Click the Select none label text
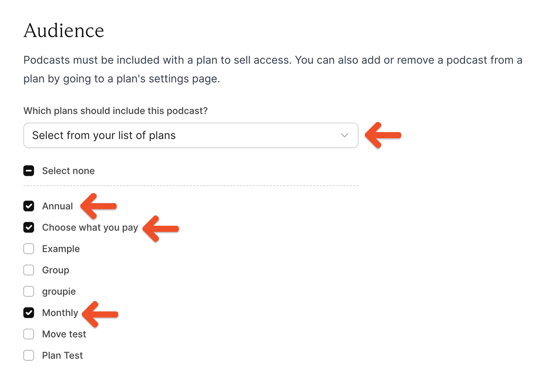This screenshot has height=392, width=553. (x=68, y=170)
